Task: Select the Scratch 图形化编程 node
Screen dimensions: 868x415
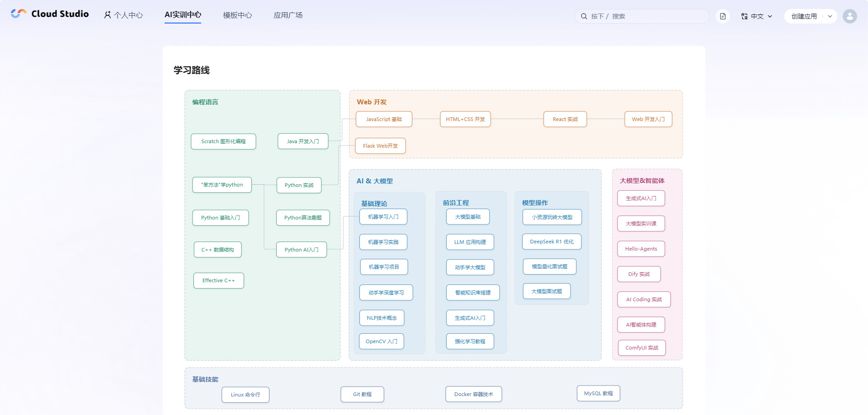Action: (x=223, y=141)
